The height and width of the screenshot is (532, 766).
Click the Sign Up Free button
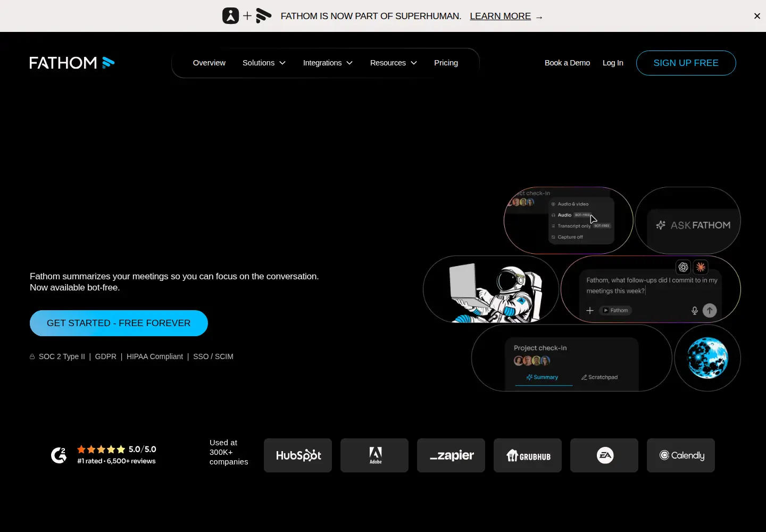click(x=686, y=63)
